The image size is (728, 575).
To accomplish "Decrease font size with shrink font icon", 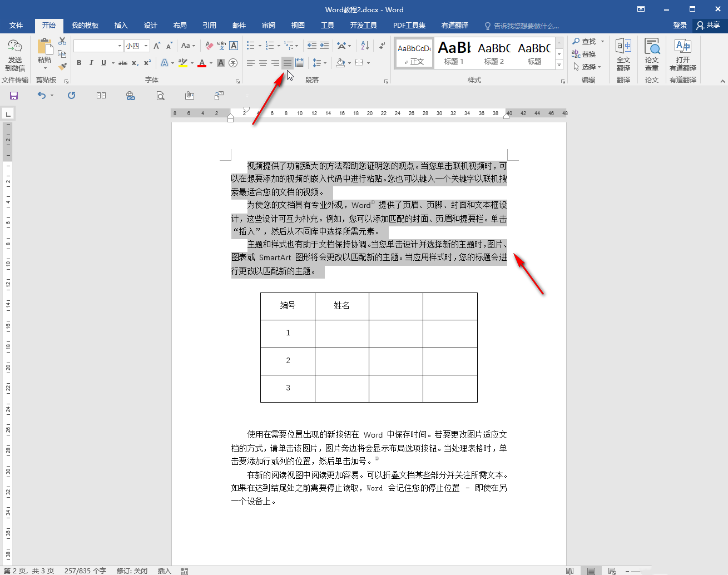I will coord(169,46).
